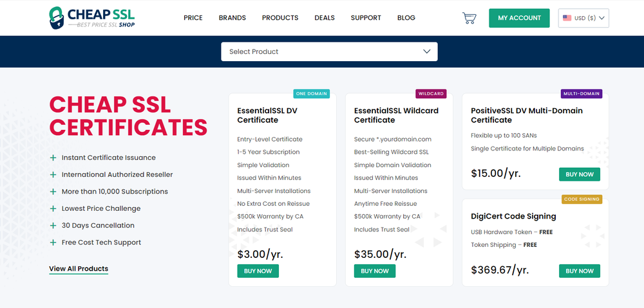Image resolution: width=644 pixels, height=308 pixels.
Task: Click the USB Hardware Token – FREE text
Action: click(x=512, y=232)
